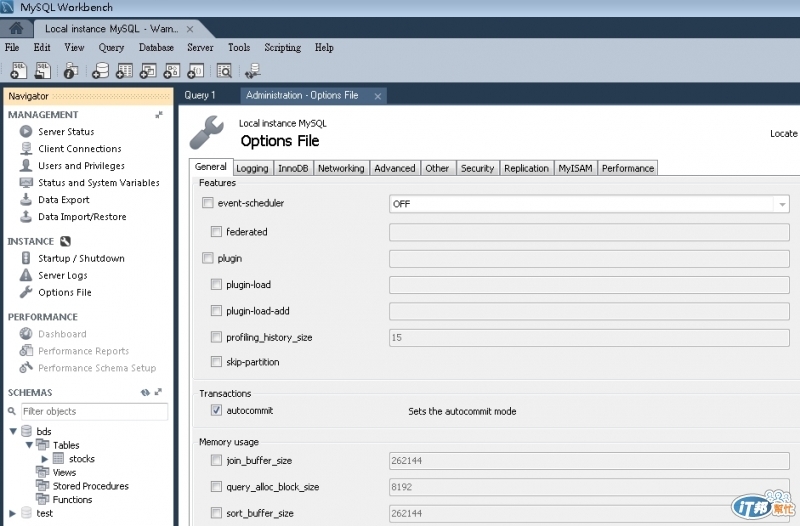Create a new function toolbar icon

coord(195,70)
